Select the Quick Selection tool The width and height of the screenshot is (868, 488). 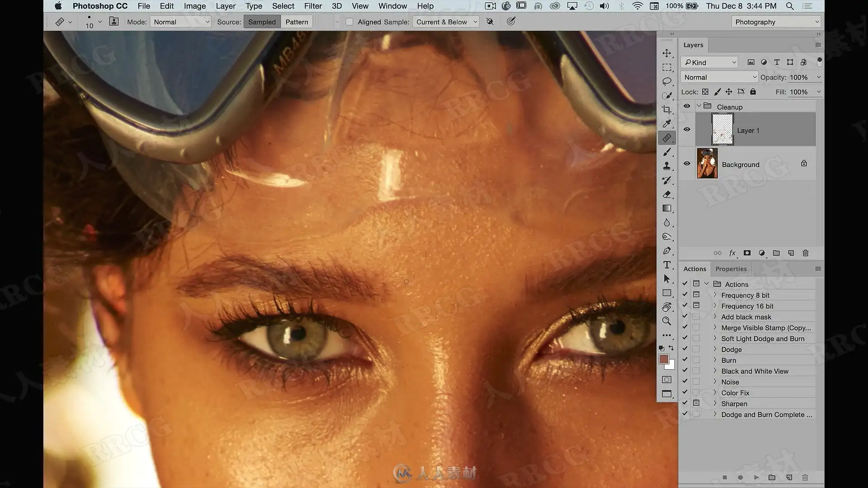pos(667,96)
